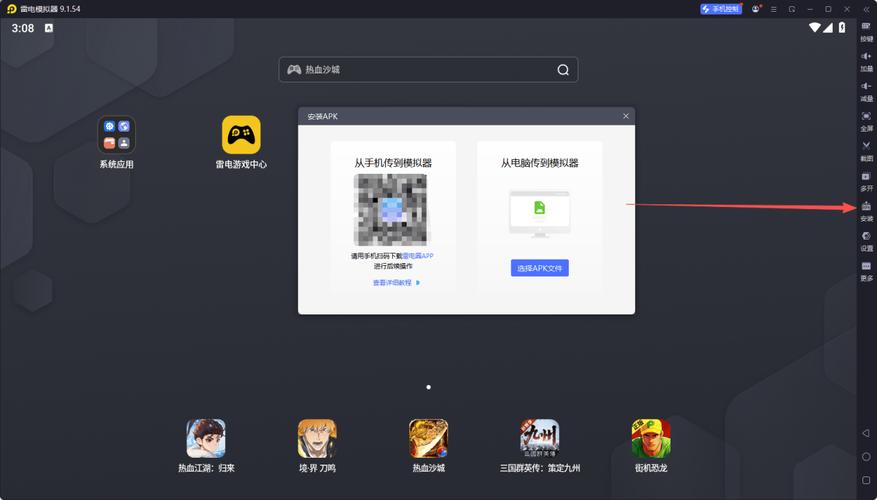Enter fullscreen with the 全屏 icon
This screenshot has height=500, width=877.
pos(866,120)
